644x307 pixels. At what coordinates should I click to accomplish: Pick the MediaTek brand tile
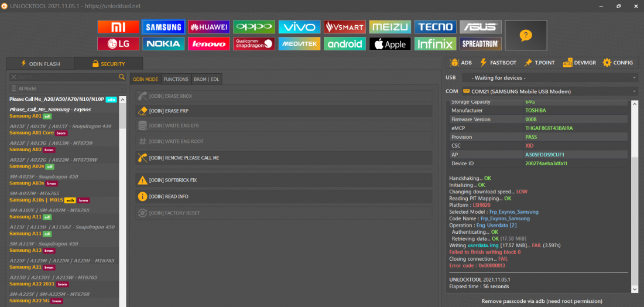tap(299, 43)
